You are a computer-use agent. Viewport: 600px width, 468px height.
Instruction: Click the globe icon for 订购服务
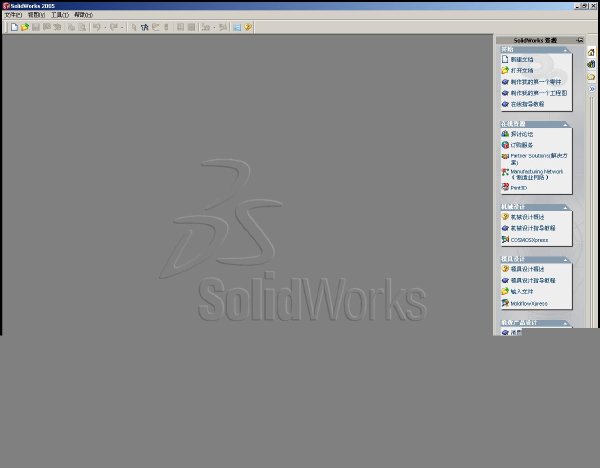pyautogui.click(x=505, y=145)
